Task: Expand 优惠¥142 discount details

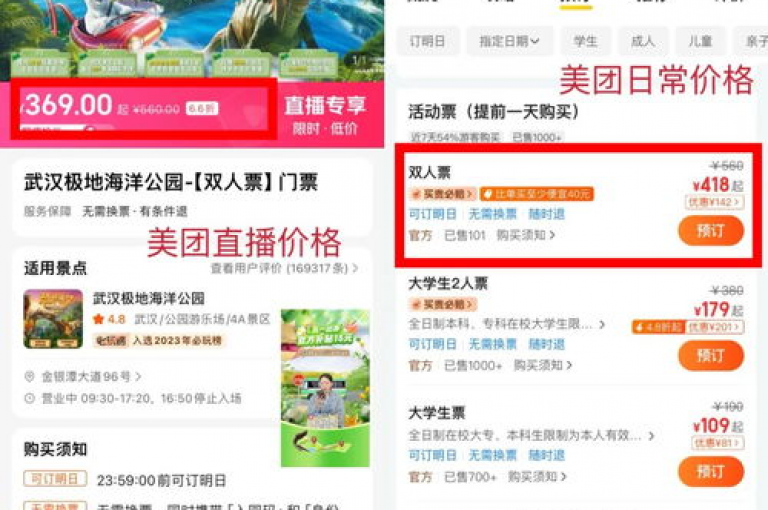Action: 715,202
